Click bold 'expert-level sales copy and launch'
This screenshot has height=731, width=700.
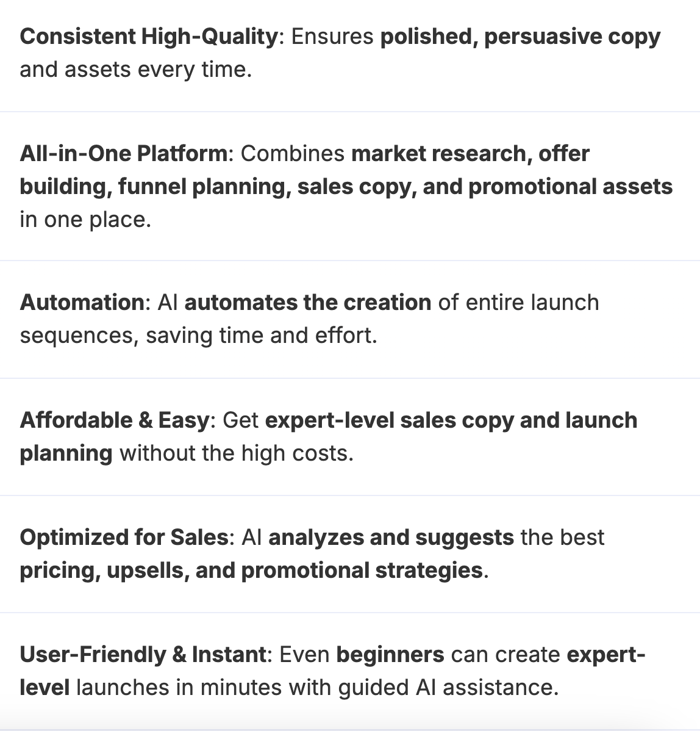[x=451, y=420]
